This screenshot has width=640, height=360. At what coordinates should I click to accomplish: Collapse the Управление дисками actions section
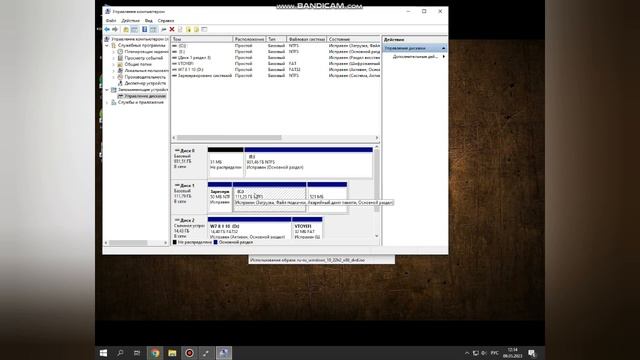point(443,48)
